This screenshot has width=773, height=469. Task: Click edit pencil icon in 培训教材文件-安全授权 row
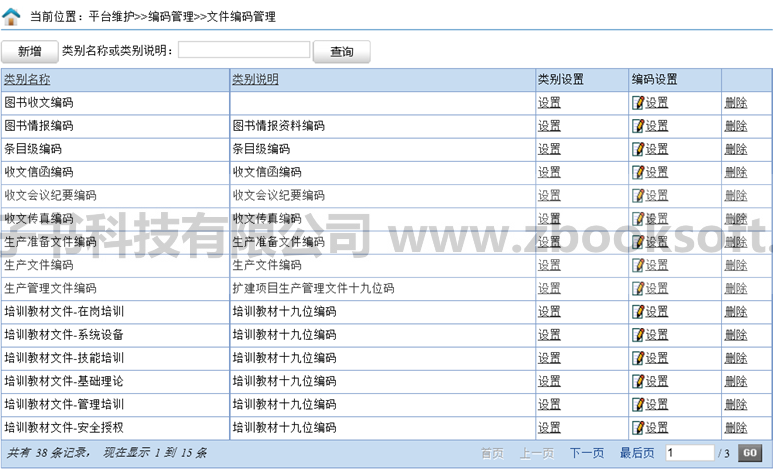[x=638, y=427]
